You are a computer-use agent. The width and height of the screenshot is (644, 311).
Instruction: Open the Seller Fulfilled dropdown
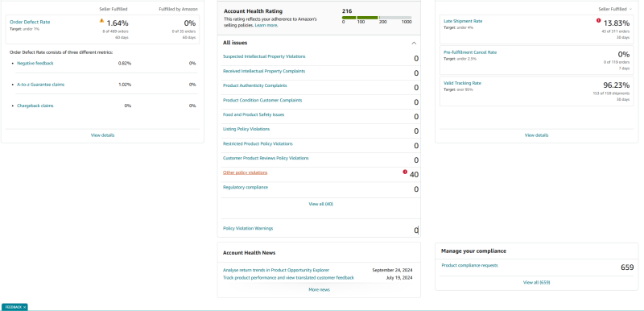pos(614,9)
